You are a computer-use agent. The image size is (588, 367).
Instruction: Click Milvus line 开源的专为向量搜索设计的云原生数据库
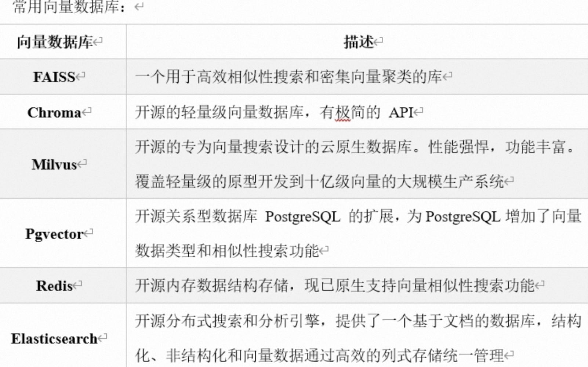click(x=354, y=147)
